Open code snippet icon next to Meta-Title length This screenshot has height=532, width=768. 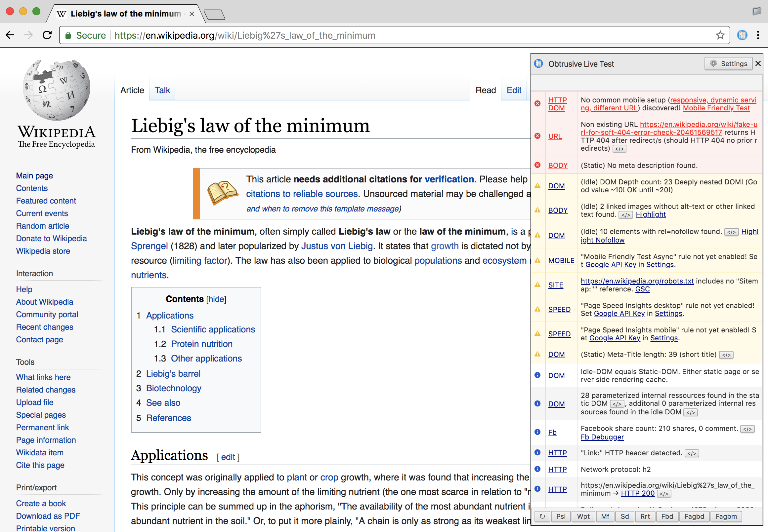click(x=726, y=355)
